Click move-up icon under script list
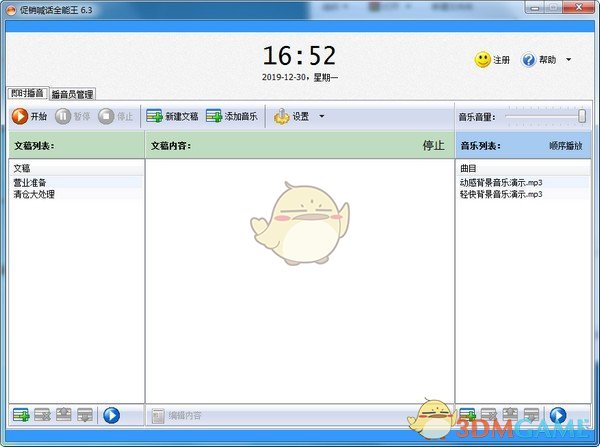The width and height of the screenshot is (600, 447). [64, 415]
